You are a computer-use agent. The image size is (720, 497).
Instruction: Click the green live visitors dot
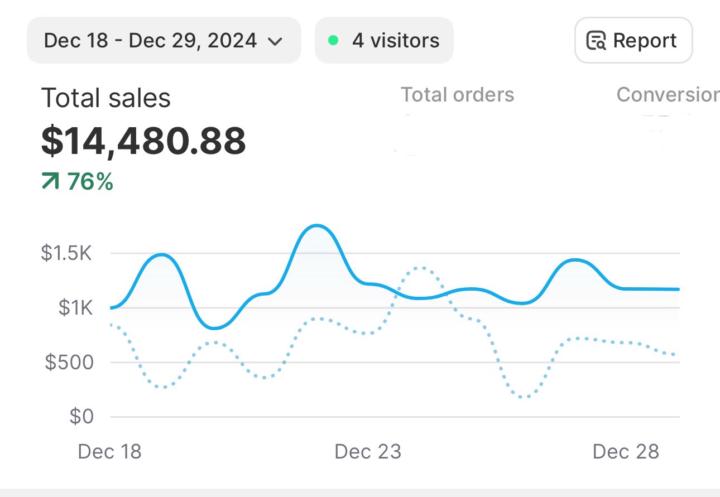coord(333,41)
